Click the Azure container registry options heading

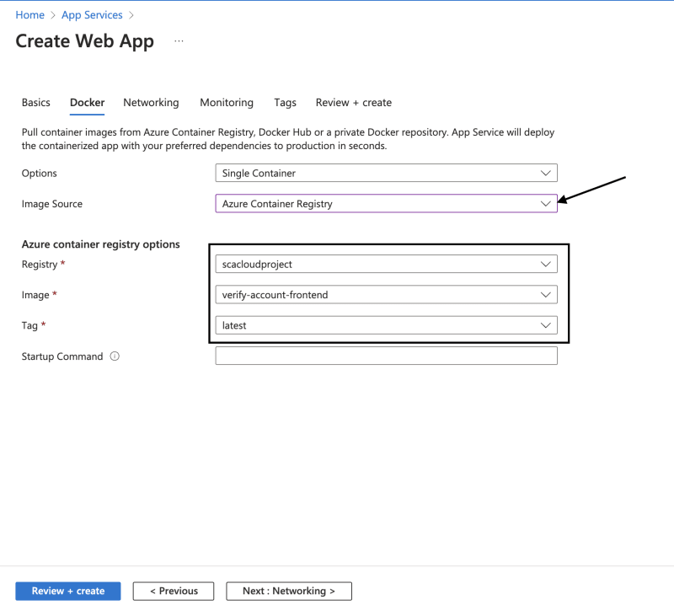point(100,244)
